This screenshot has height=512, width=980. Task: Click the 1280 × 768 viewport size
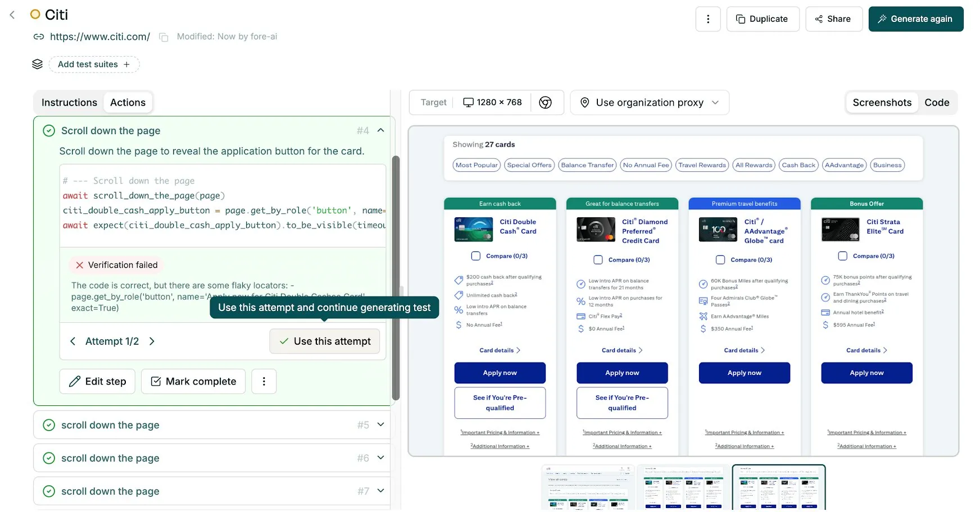492,103
